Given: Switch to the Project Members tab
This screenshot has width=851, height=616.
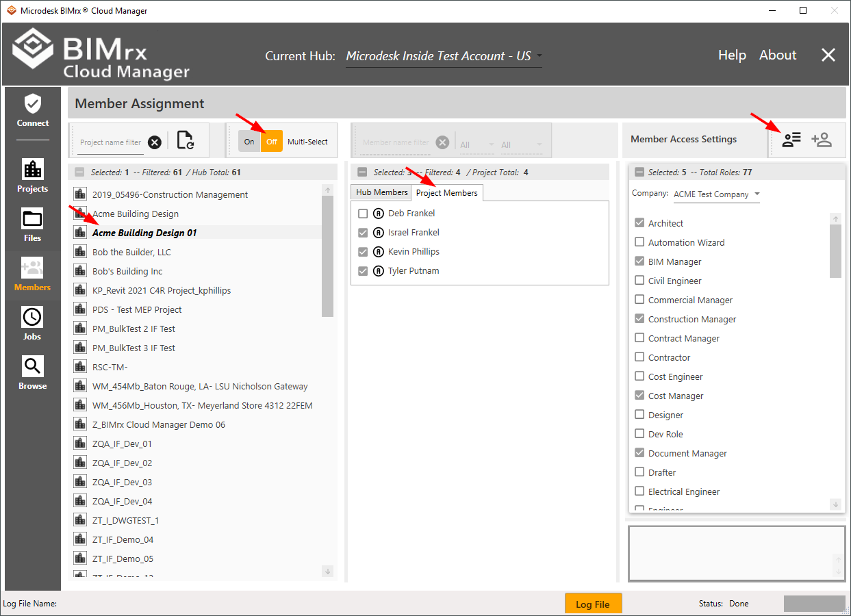Looking at the screenshot, I should pos(447,193).
